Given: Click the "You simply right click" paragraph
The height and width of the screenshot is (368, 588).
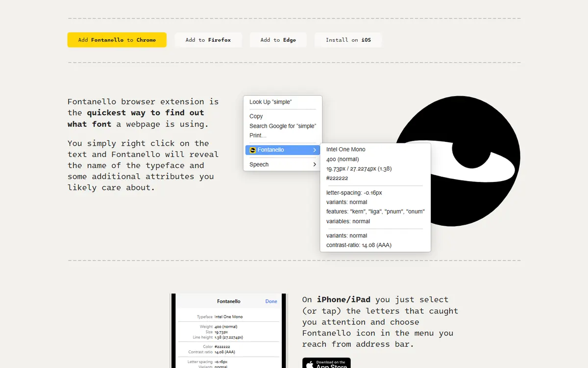Looking at the screenshot, I should (x=143, y=165).
